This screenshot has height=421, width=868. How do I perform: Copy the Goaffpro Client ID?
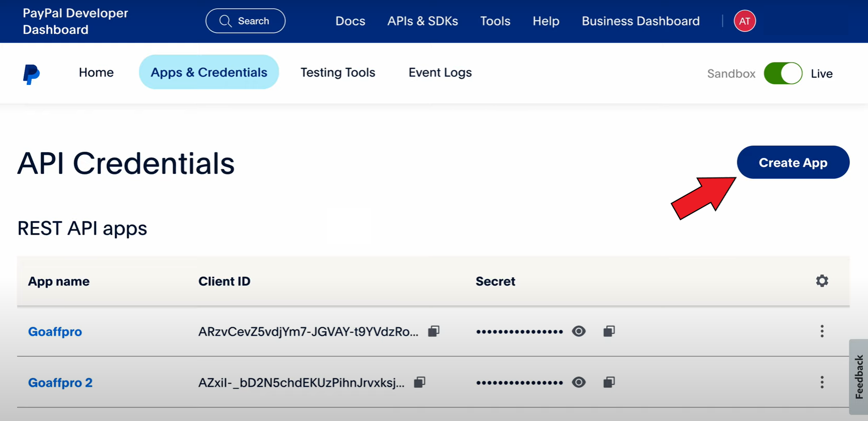pos(433,331)
